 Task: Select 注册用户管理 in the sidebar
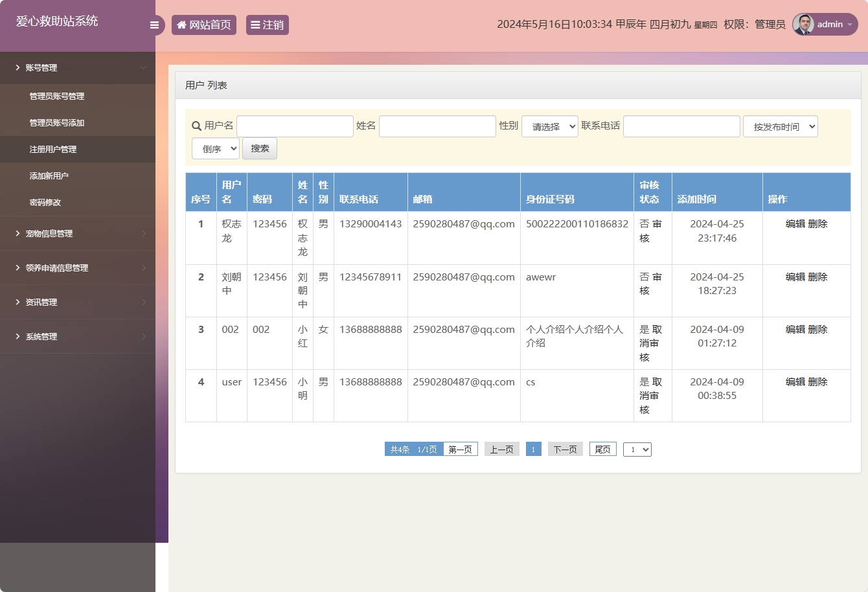(x=54, y=149)
